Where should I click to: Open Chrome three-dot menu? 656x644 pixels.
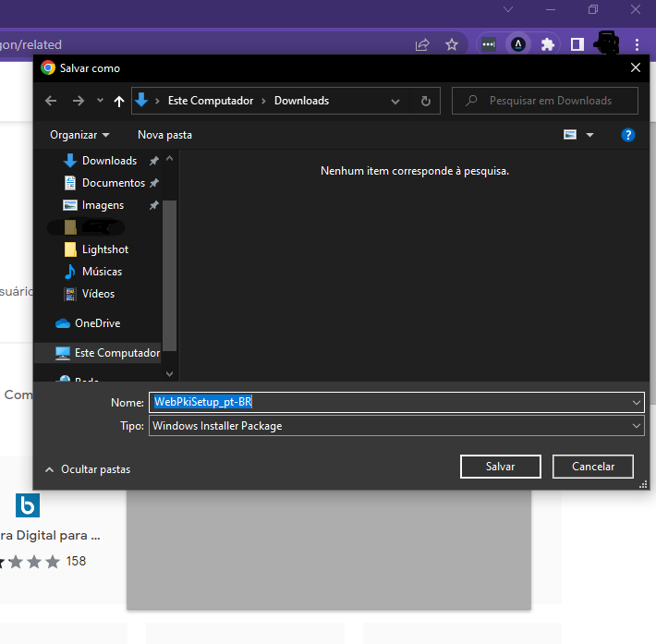pyautogui.click(x=637, y=44)
